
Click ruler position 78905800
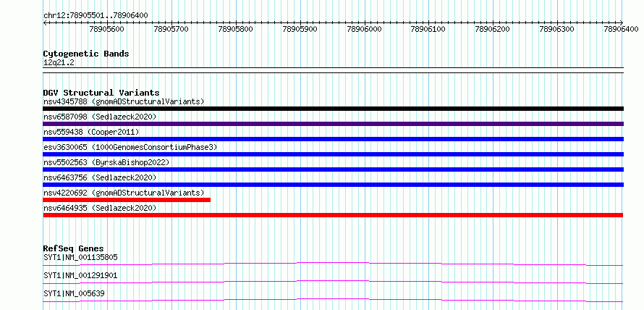[x=236, y=29]
